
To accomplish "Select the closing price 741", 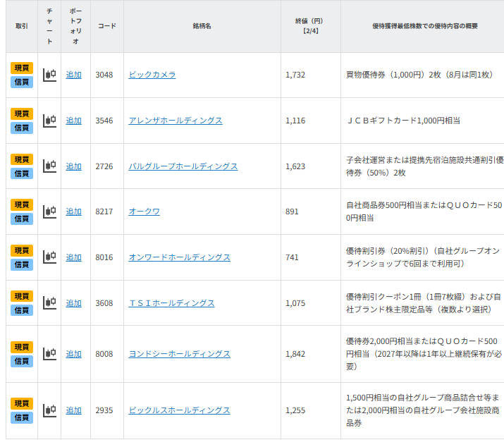I will (x=292, y=257).
